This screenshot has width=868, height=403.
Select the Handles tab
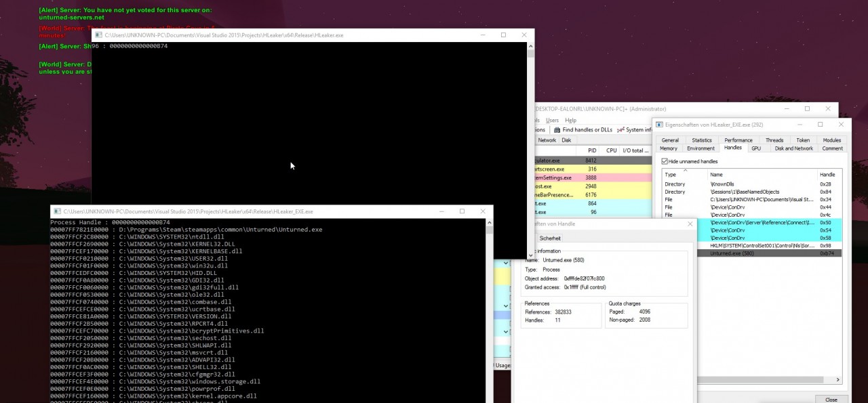733,148
